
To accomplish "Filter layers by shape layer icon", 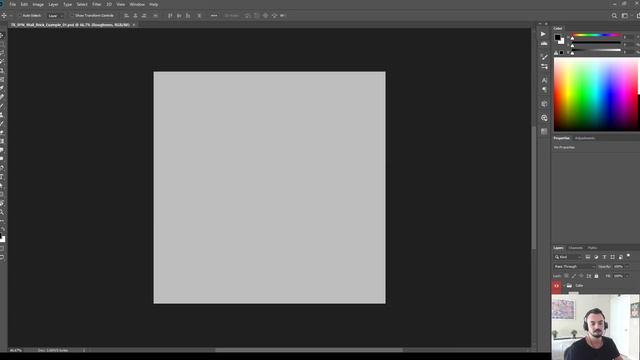I will [612, 257].
